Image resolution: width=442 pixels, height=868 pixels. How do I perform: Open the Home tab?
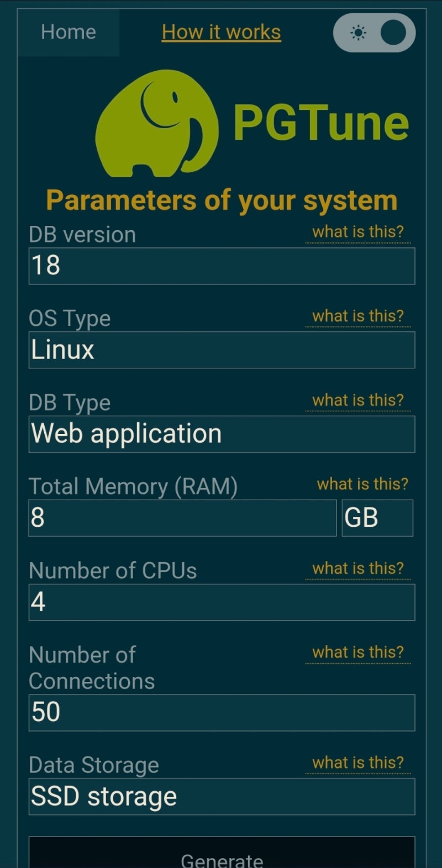click(69, 32)
